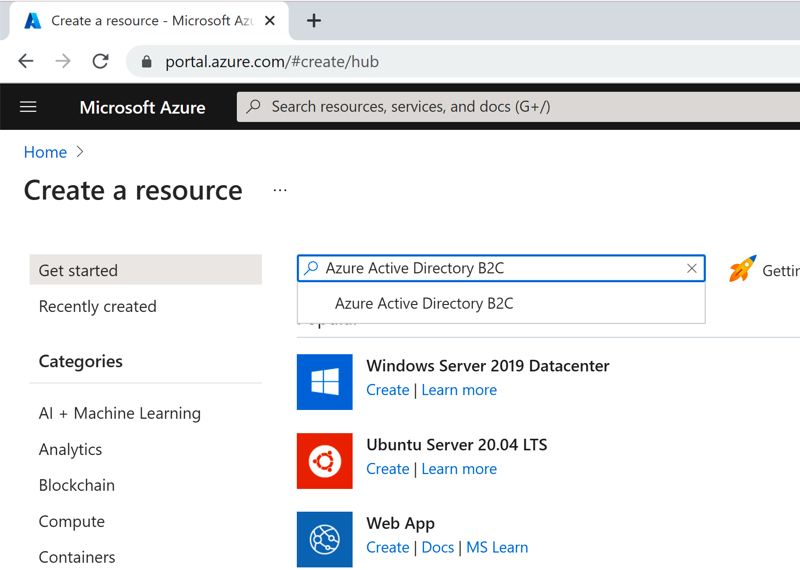Select the Get started tab

click(x=145, y=270)
